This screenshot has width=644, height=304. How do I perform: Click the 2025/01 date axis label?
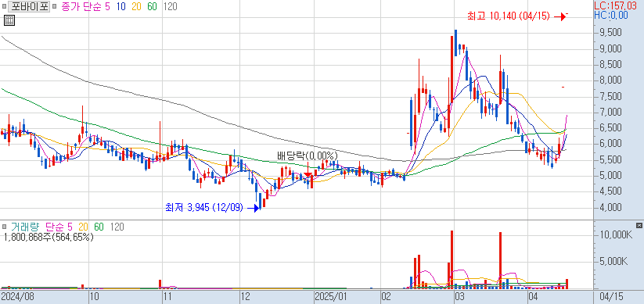pos(331,296)
